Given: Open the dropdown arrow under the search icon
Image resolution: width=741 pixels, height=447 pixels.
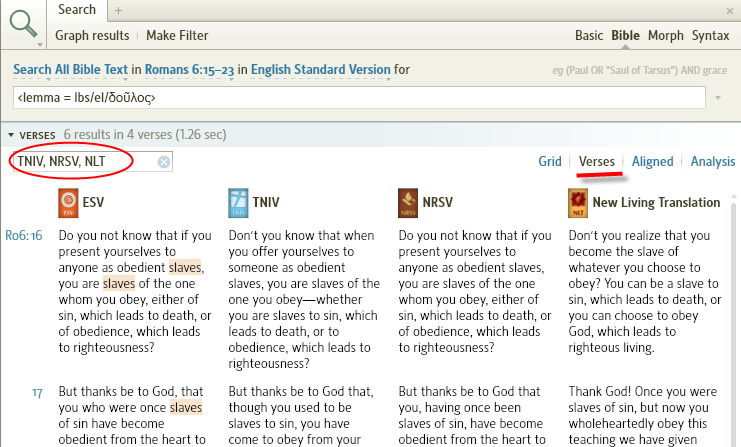Looking at the screenshot, I should (x=40, y=45).
